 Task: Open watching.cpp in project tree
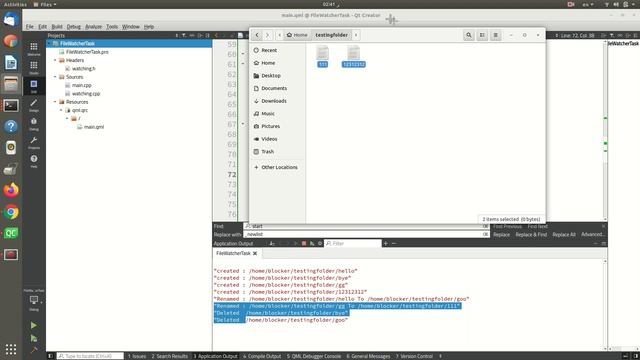click(x=86, y=93)
